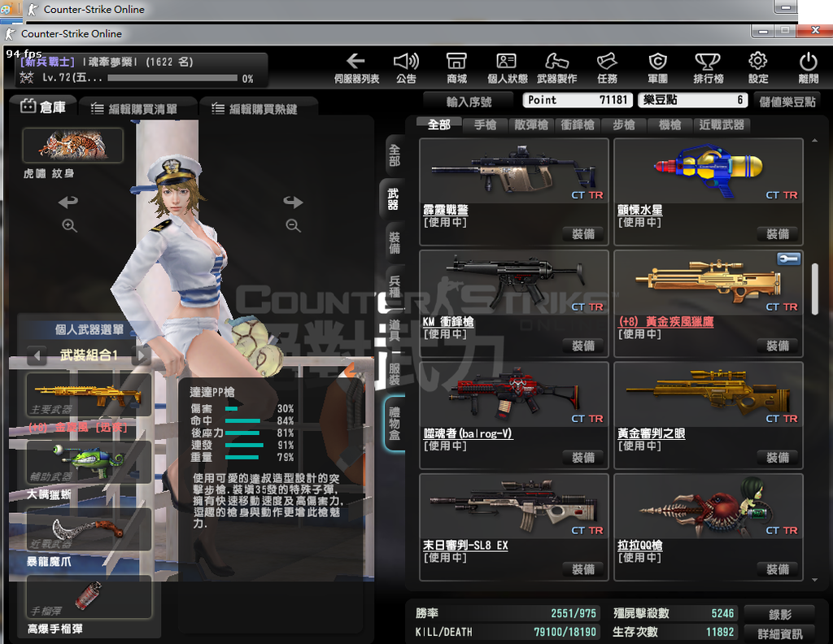
Task: Equip the KM 衝鋒槍 with 裝備 button
Action: point(582,346)
